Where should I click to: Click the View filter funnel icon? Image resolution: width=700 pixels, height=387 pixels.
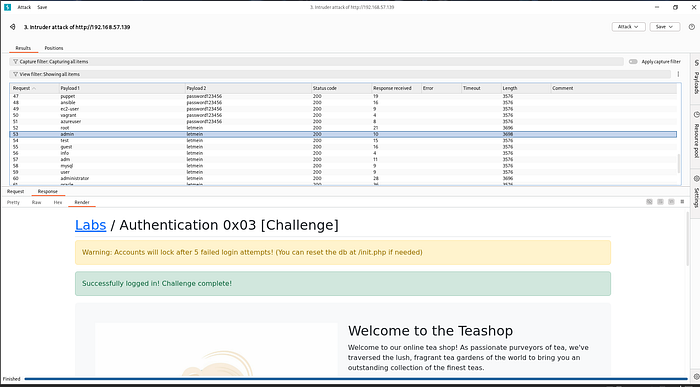[15, 74]
